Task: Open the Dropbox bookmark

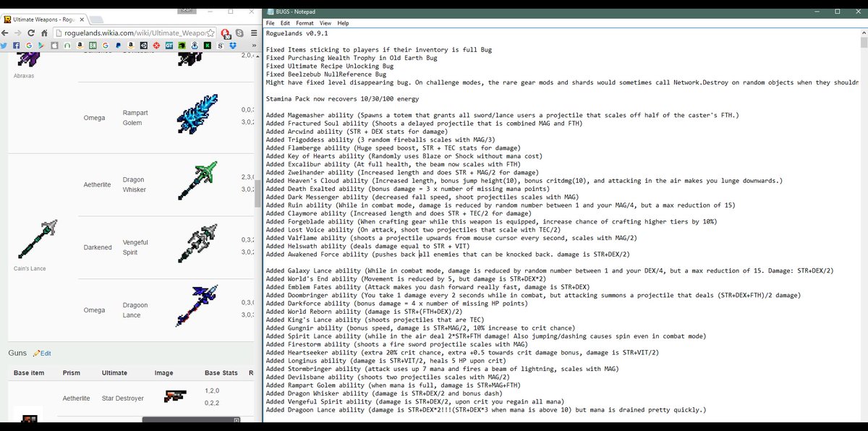Action: pyautogui.click(x=233, y=46)
